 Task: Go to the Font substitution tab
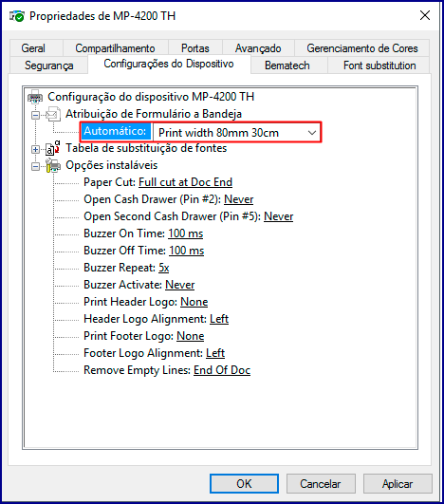379,65
